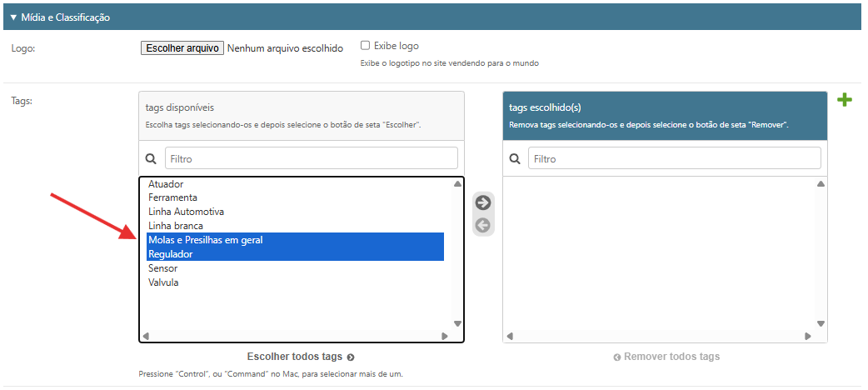Choose the Sensor tag option
Image resolution: width=868 pixels, height=390 pixels.
(162, 268)
